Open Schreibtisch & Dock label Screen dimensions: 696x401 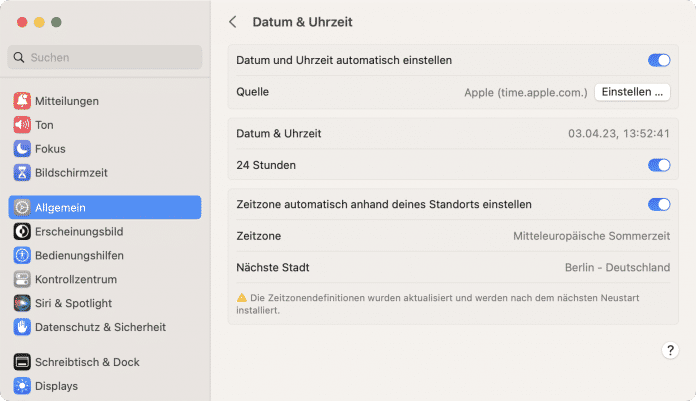(87, 362)
